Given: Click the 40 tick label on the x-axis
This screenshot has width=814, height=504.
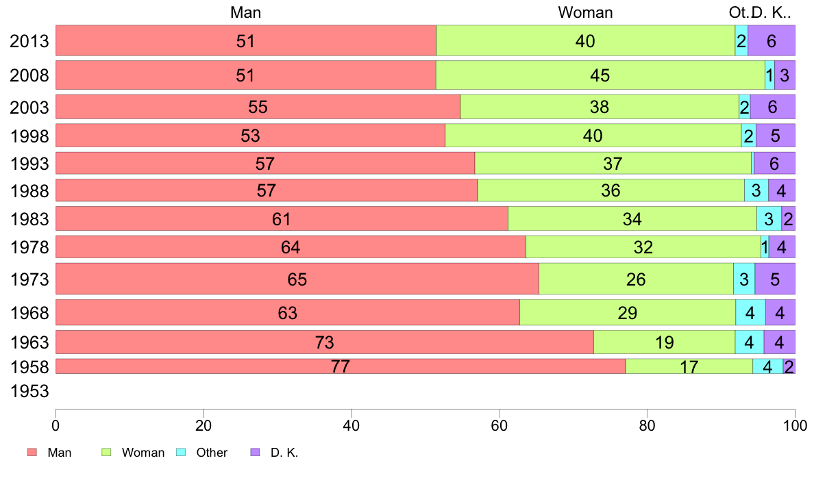Looking at the screenshot, I should tap(351, 424).
